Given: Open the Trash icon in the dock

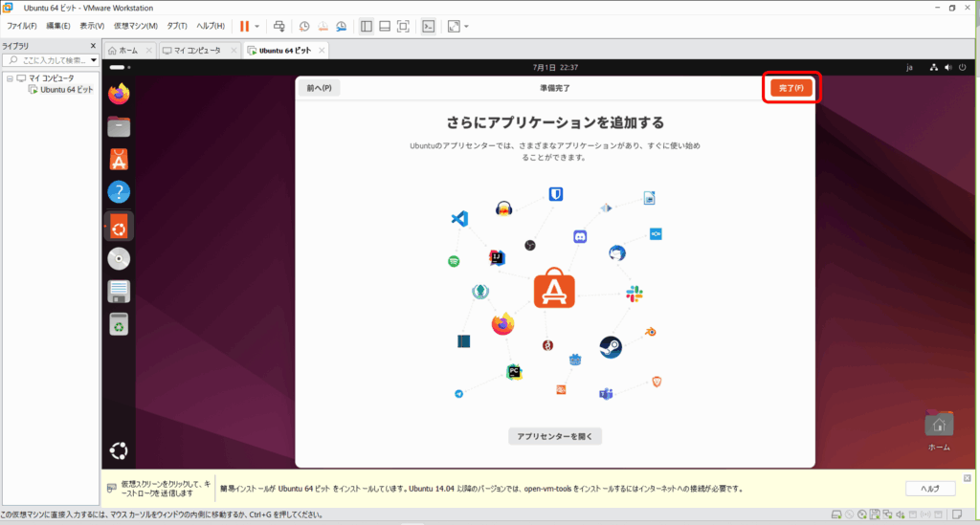Looking at the screenshot, I should coord(119,324).
